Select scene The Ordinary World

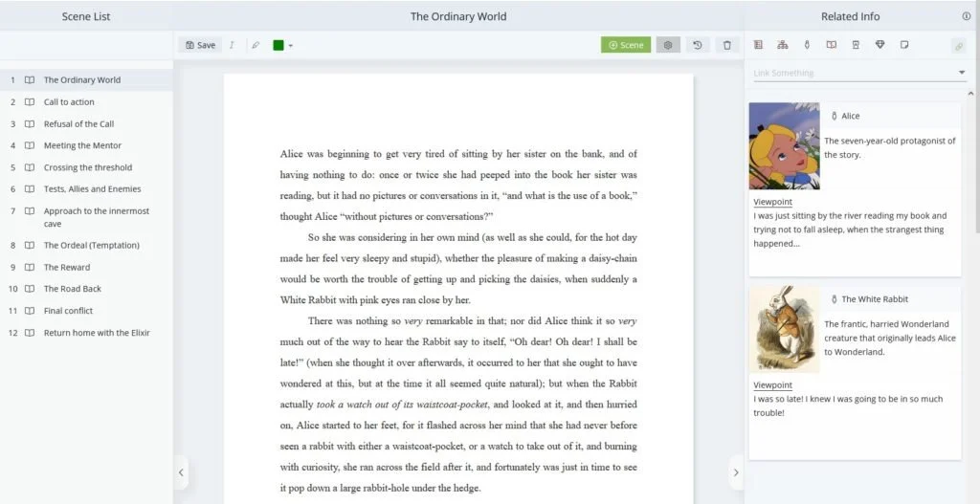86,80
